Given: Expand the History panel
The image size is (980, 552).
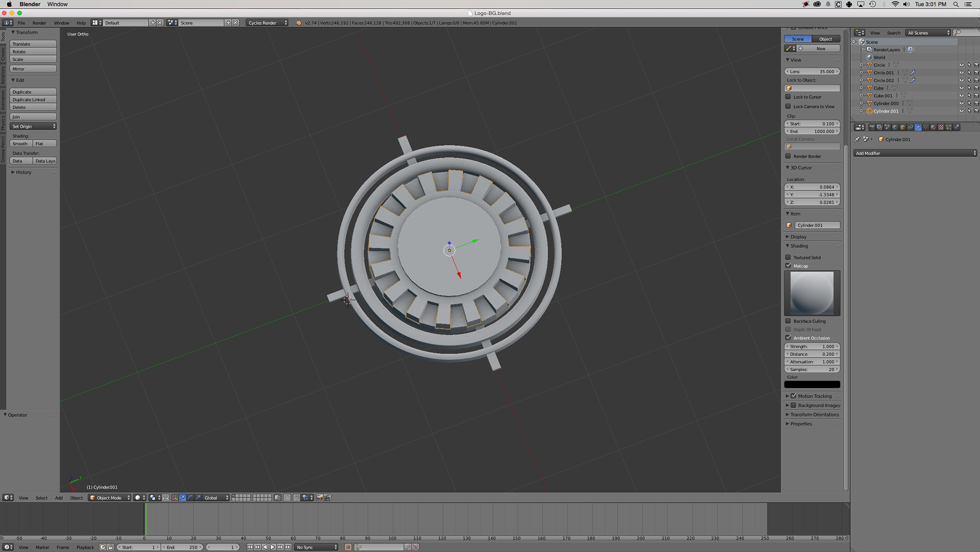Looking at the screenshot, I should (x=23, y=172).
